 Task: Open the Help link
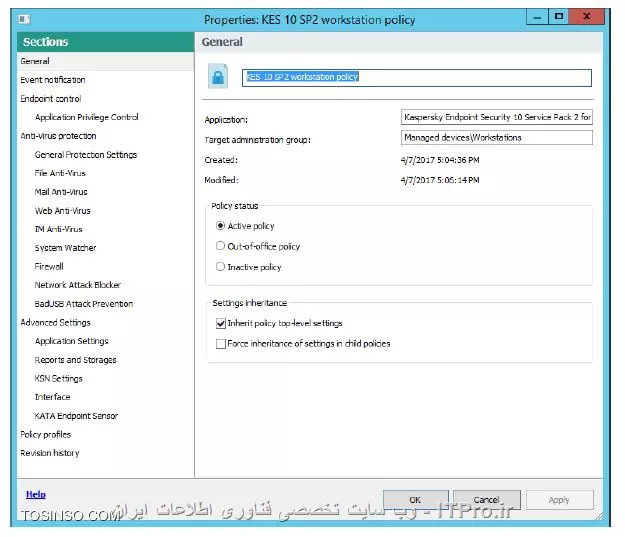[x=36, y=494]
